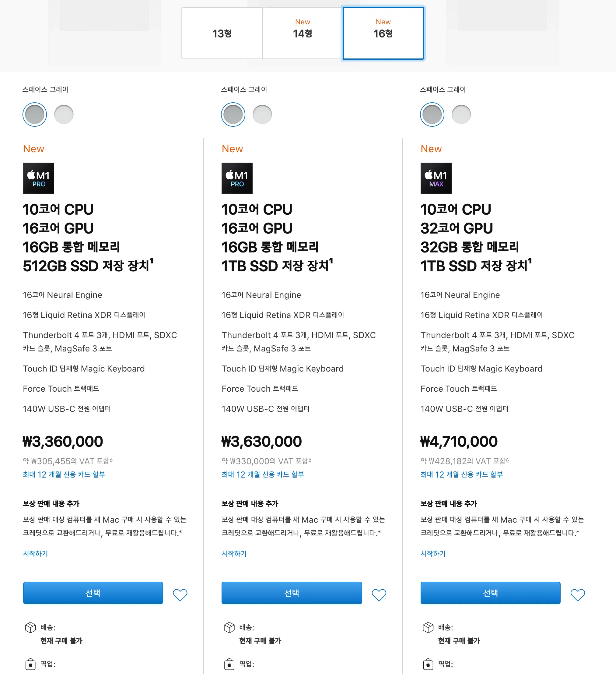Image resolution: width=616 pixels, height=695 pixels.
Task: Click the heart icon beside the ₩4,710,000 model
Action: coord(578,595)
